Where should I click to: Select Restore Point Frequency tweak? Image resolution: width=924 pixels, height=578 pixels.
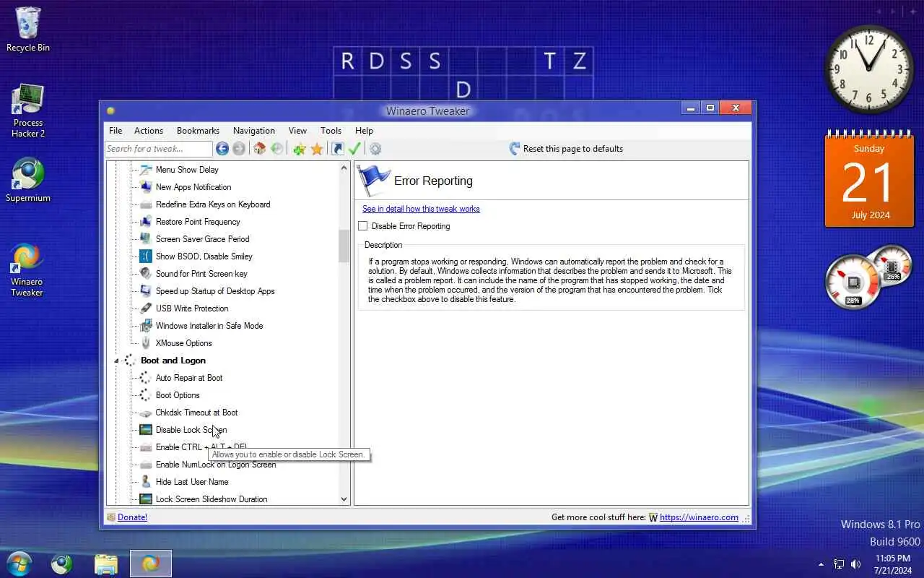(198, 222)
